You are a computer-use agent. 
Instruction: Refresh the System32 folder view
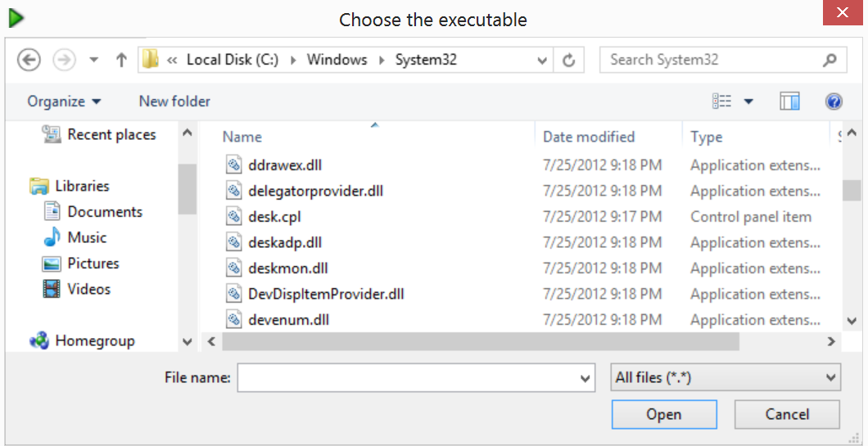(x=568, y=60)
